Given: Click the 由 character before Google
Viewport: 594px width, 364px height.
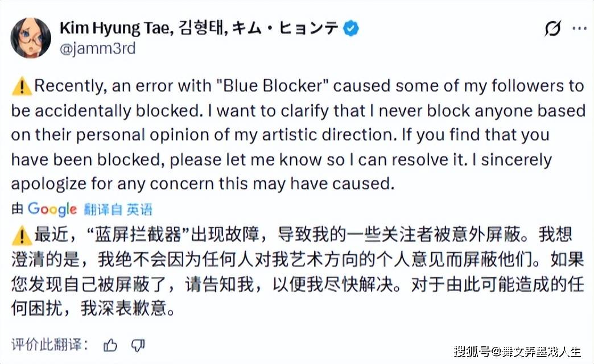Looking at the screenshot, I should point(18,209).
